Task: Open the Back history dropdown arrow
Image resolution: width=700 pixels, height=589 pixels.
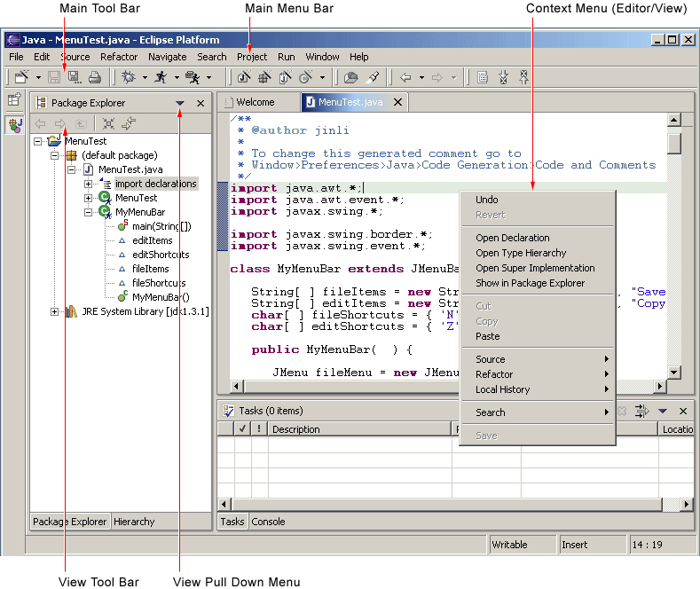Action: tap(421, 78)
